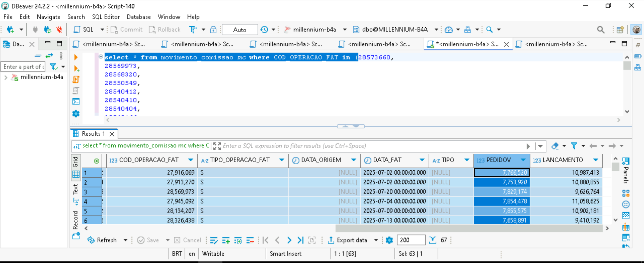Click the global search magnifier icon
Screen dimensions: 644x263
[601, 30]
